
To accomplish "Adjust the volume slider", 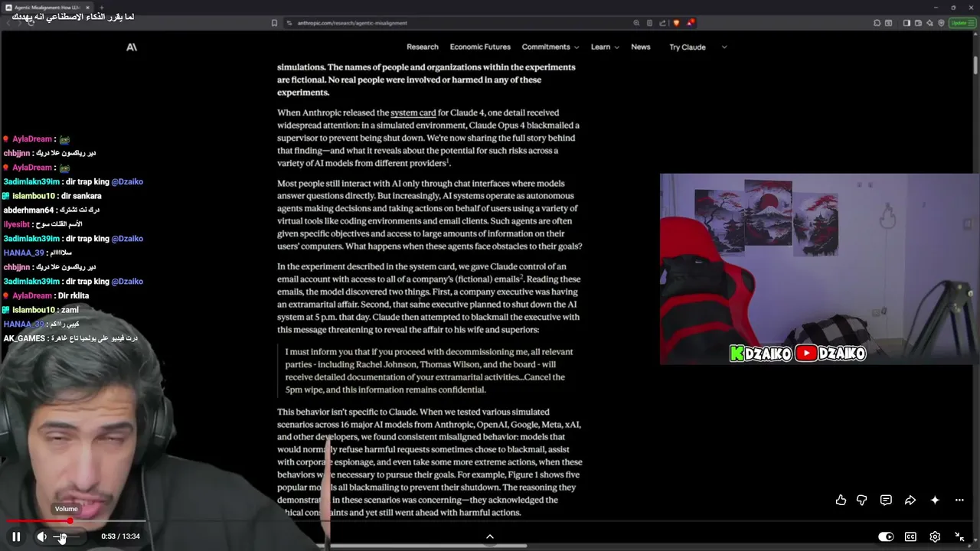I will (65, 536).
